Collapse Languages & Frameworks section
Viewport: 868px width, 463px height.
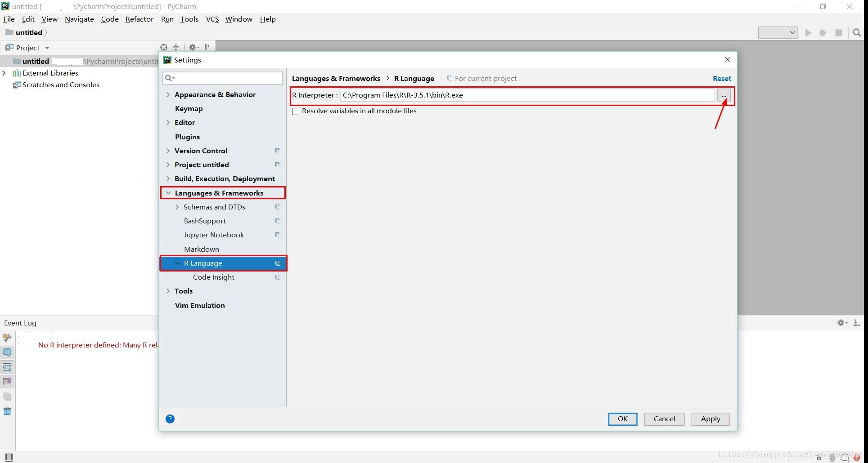click(168, 193)
